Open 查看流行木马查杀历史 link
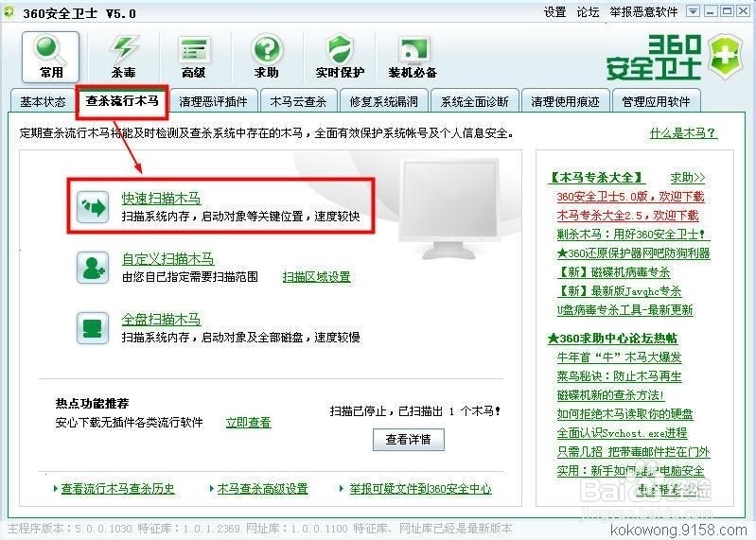The image size is (756, 540). click(x=117, y=488)
